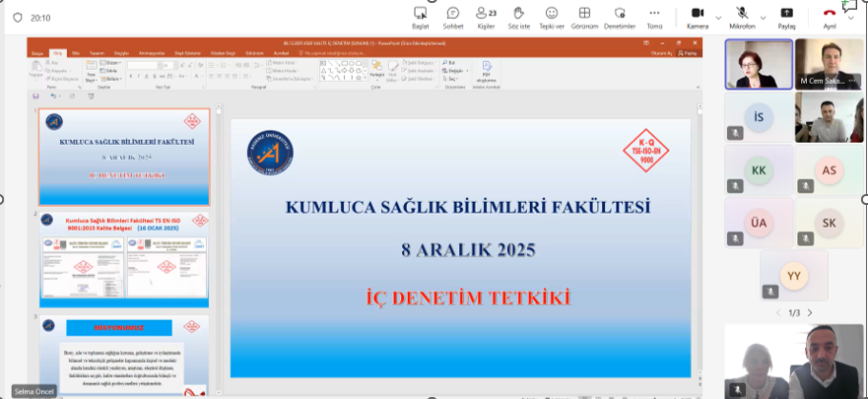The width and height of the screenshot is (868, 399).
Task: Open the Görünüm view options
Action: click(x=584, y=17)
